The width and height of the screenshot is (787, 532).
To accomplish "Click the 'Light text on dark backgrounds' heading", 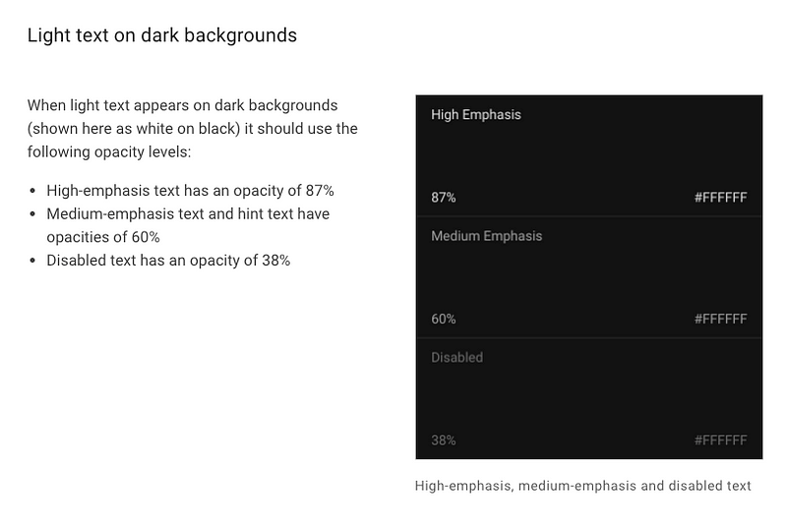I will [162, 35].
